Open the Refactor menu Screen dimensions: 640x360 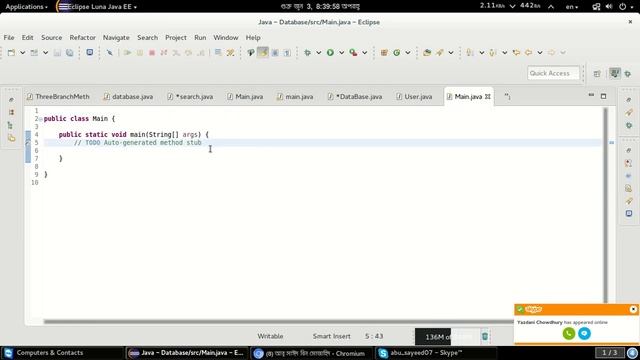point(82,38)
